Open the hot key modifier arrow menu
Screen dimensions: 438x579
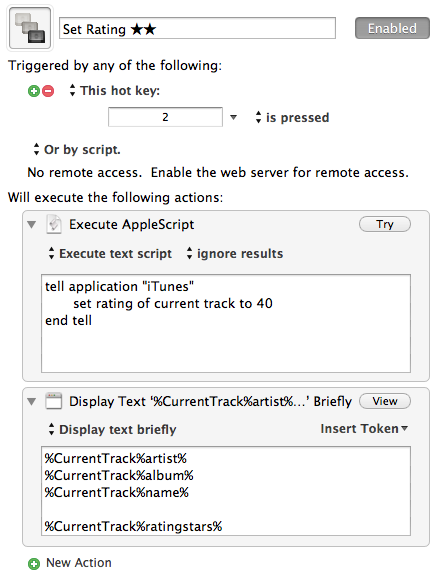tap(233, 117)
